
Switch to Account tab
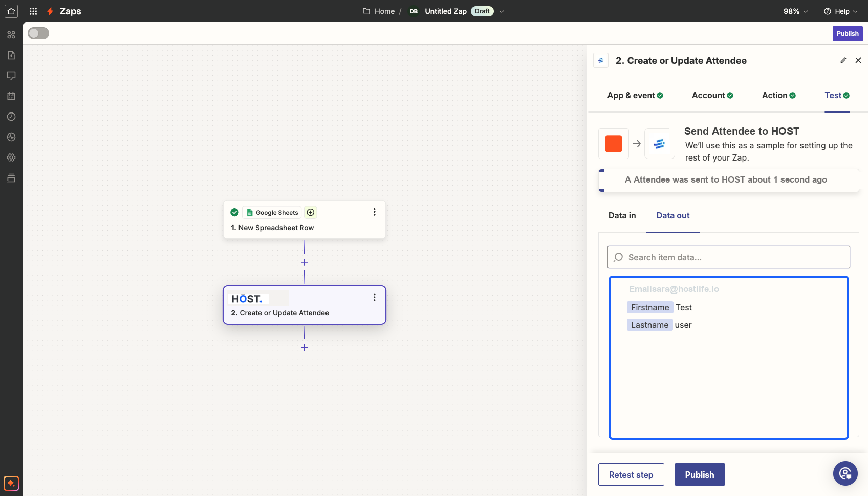click(712, 95)
